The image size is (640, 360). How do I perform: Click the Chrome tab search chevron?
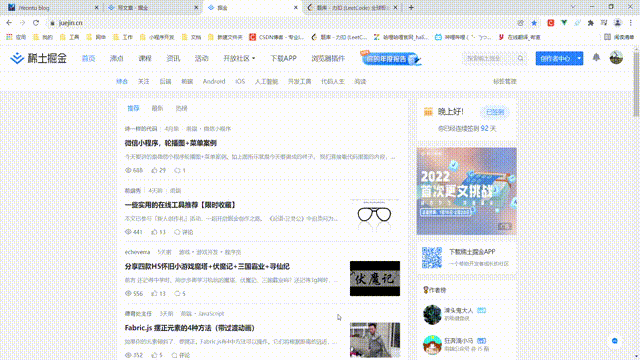coord(573,7)
